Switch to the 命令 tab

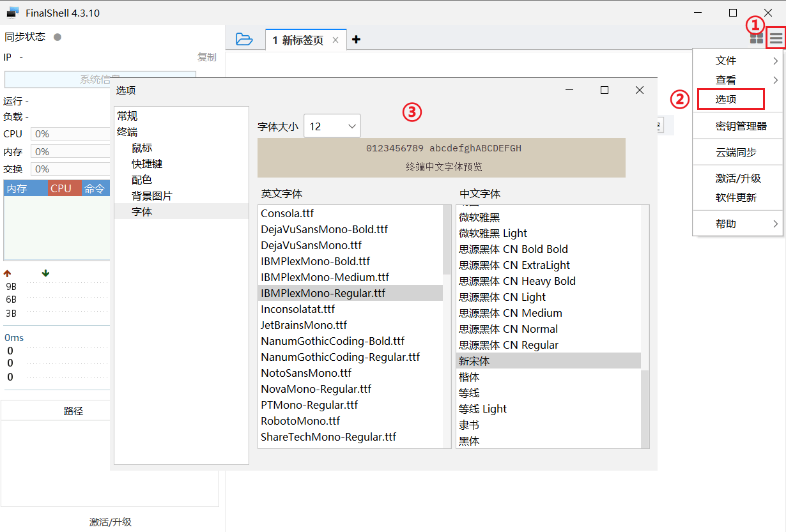point(95,188)
